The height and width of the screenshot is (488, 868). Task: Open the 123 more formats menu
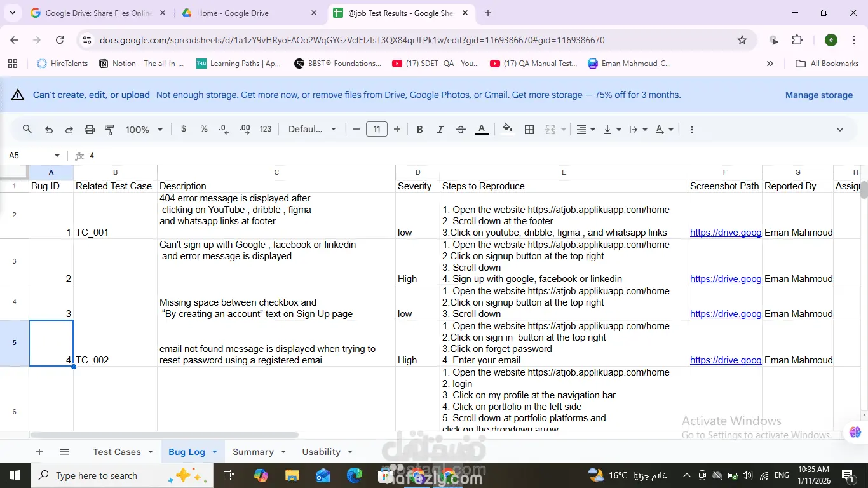pos(266,129)
